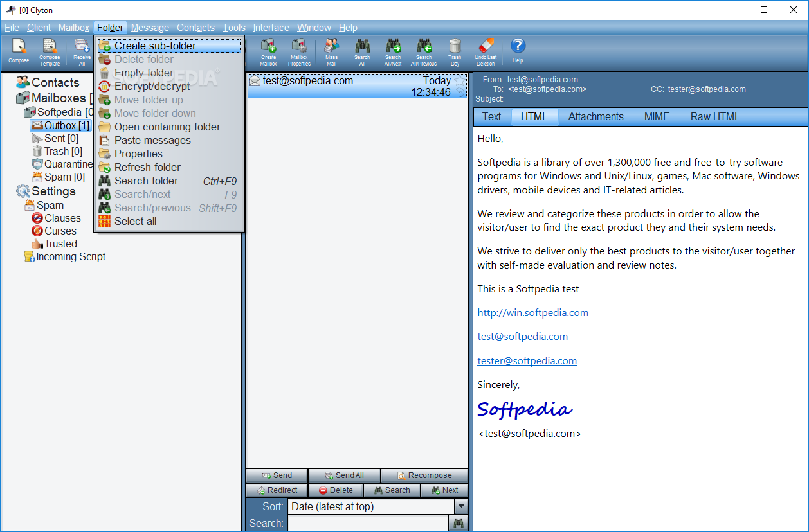
Task: Choose Create sub-folder menu entry
Action: (169, 46)
